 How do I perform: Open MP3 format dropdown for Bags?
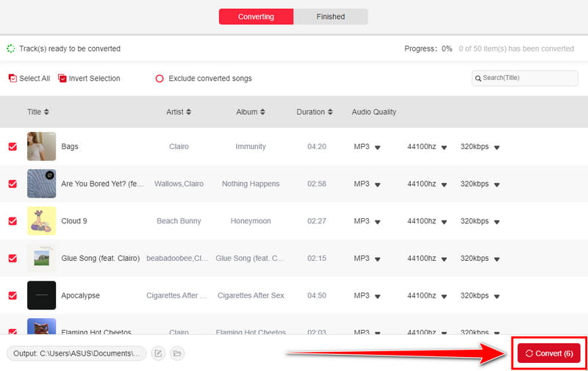pyautogui.click(x=377, y=148)
